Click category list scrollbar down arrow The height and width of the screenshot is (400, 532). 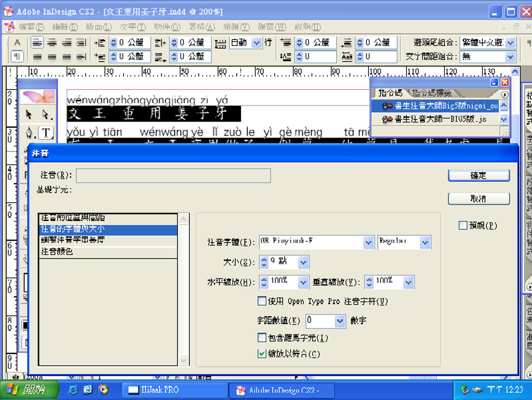(183, 360)
